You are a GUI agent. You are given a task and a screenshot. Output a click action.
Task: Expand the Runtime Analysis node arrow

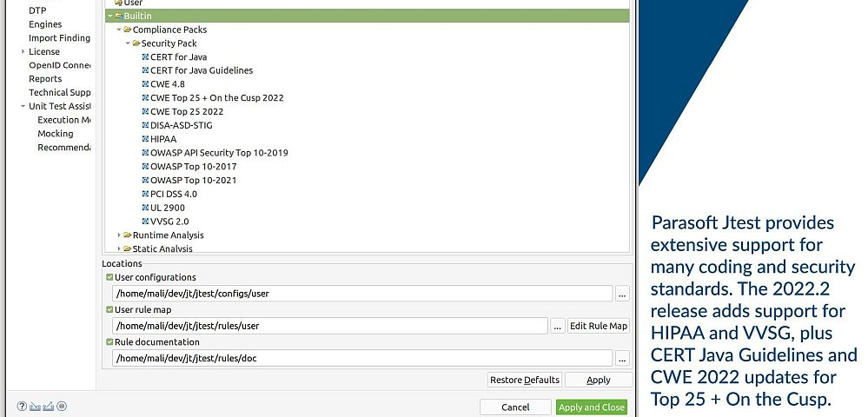(x=119, y=235)
